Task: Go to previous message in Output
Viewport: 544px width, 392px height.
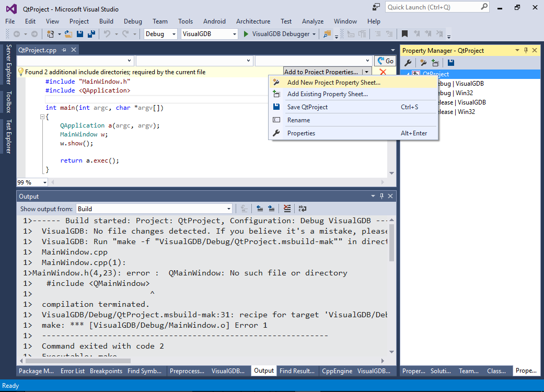Action: [x=260, y=209]
